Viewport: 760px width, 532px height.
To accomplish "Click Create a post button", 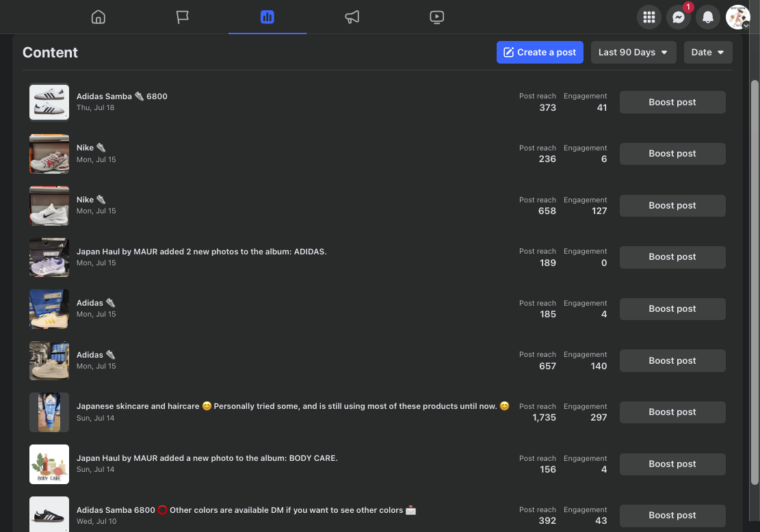I will click(x=540, y=53).
